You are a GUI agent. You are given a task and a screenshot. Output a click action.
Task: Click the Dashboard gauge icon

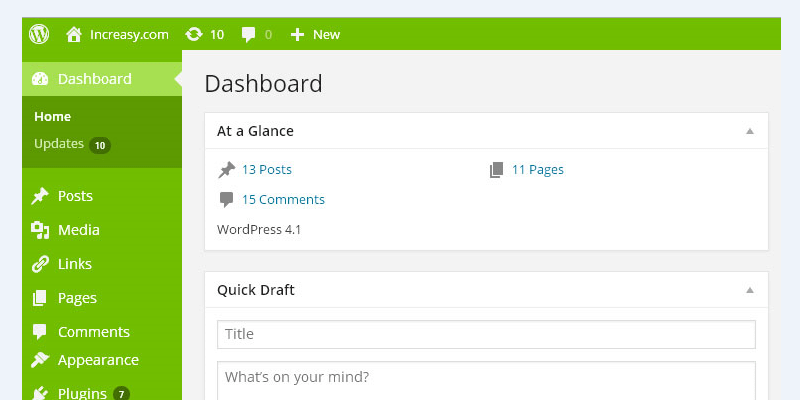tap(40, 79)
